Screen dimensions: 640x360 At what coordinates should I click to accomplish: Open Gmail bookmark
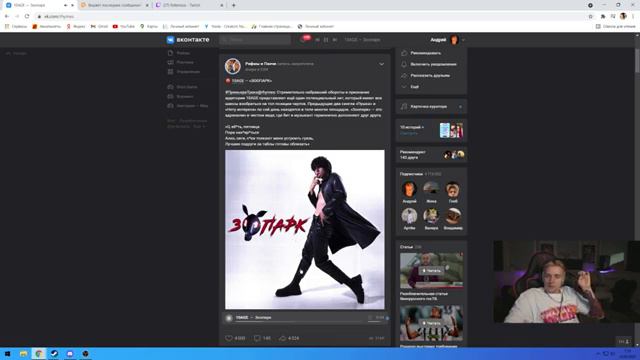click(x=99, y=27)
